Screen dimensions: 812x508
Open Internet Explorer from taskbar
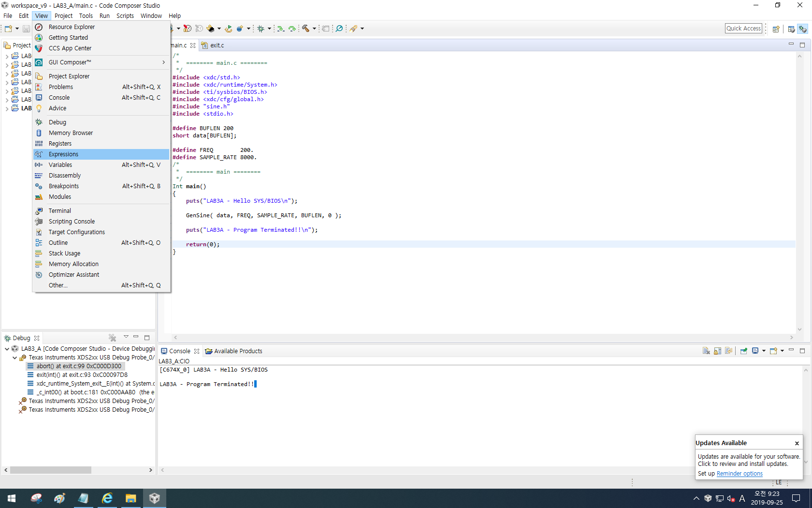pyautogui.click(x=107, y=498)
